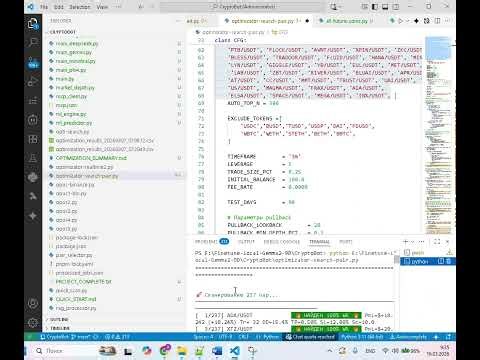Open package.json in the explorer
The width and height of the screenshot is (480, 360).
(x=71, y=246)
